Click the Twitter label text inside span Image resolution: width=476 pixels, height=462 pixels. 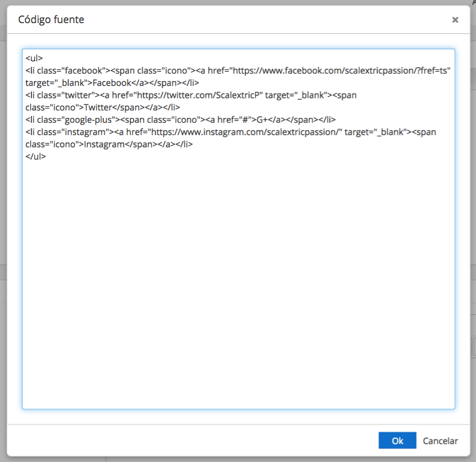pyautogui.click(x=98, y=107)
